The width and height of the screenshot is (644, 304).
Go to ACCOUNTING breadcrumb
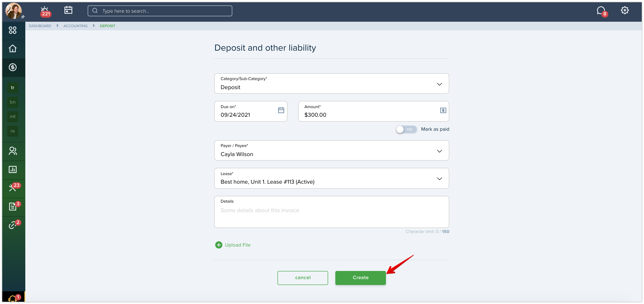coord(75,26)
